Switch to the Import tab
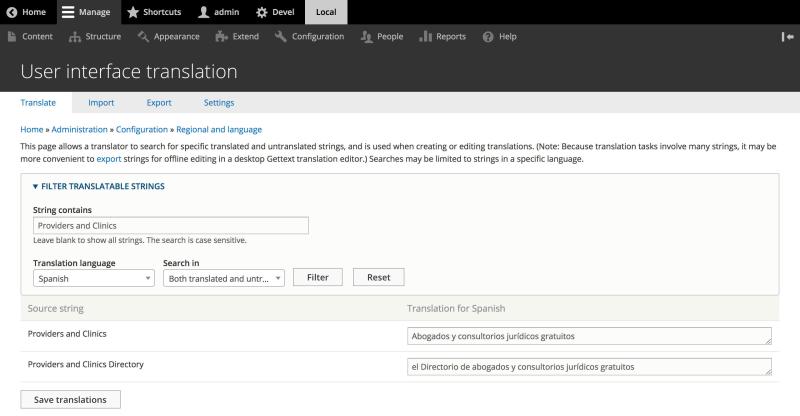 pyautogui.click(x=101, y=103)
